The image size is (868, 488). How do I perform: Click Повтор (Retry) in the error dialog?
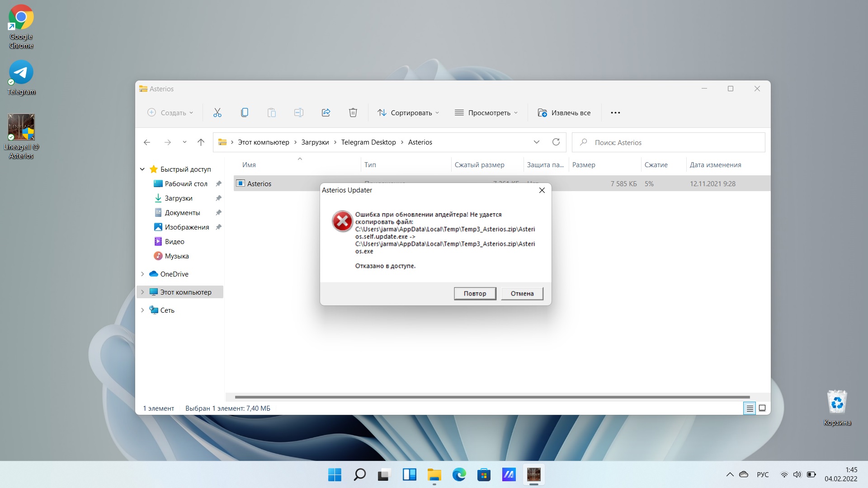coord(475,293)
